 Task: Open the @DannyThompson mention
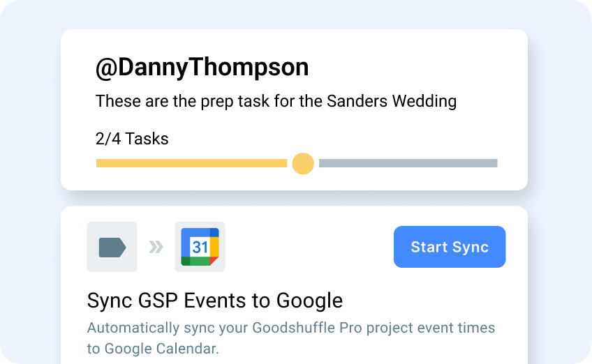tap(202, 68)
